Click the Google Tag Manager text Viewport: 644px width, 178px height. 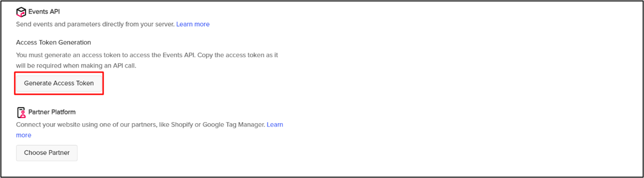[233, 125]
